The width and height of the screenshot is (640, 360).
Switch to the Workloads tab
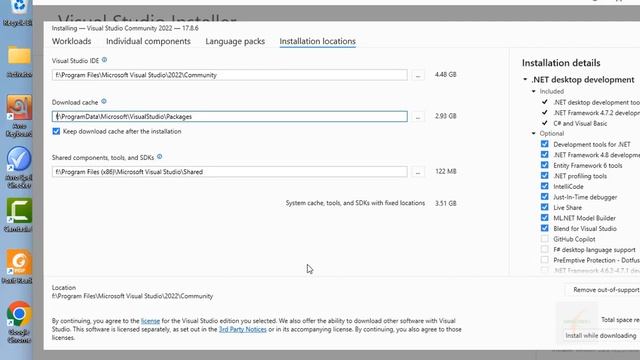[71, 41]
